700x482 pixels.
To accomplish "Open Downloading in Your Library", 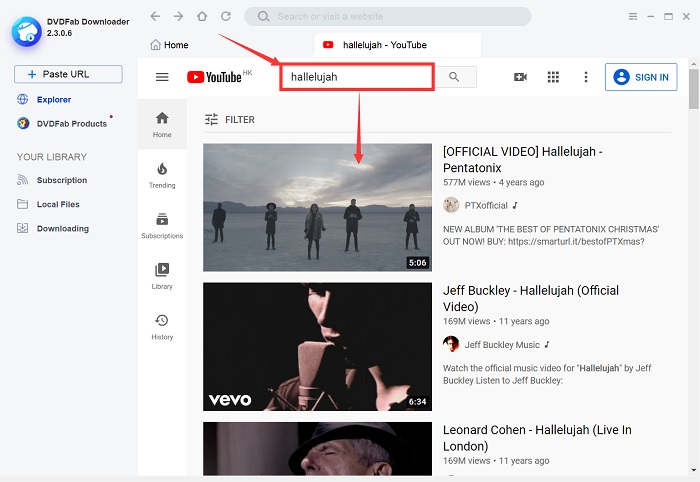I will pyautogui.click(x=53, y=228).
